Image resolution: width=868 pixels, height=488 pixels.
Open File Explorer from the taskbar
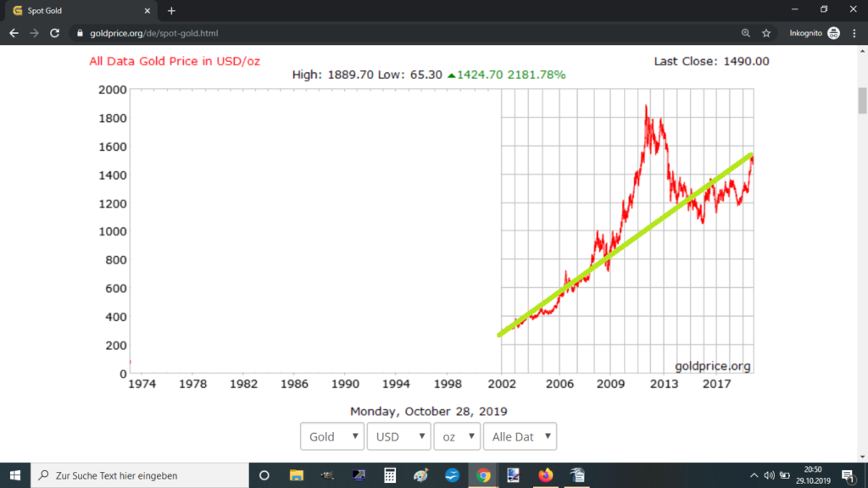coord(297,475)
